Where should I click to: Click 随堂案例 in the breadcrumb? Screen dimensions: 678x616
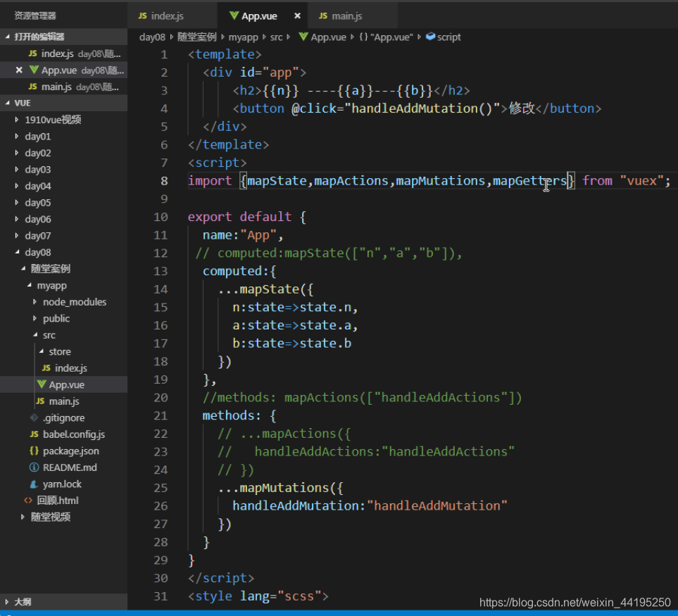(x=196, y=37)
